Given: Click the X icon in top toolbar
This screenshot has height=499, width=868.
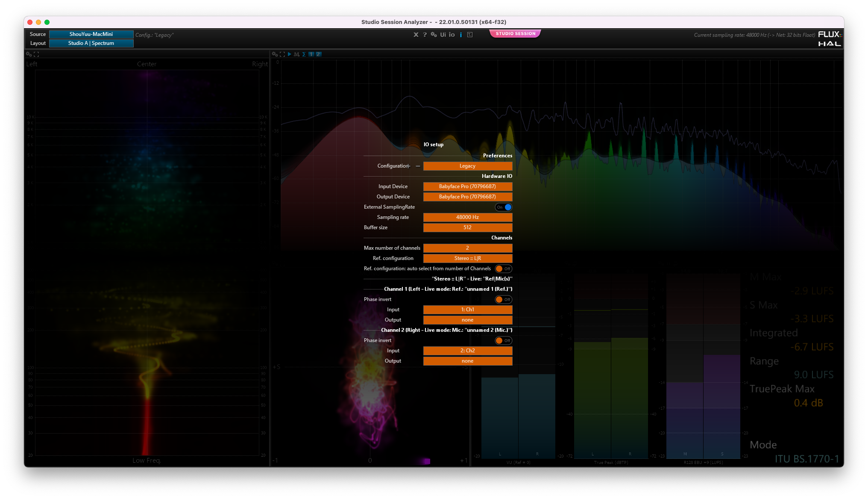Looking at the screenshot, I should (x=416, y=35).
